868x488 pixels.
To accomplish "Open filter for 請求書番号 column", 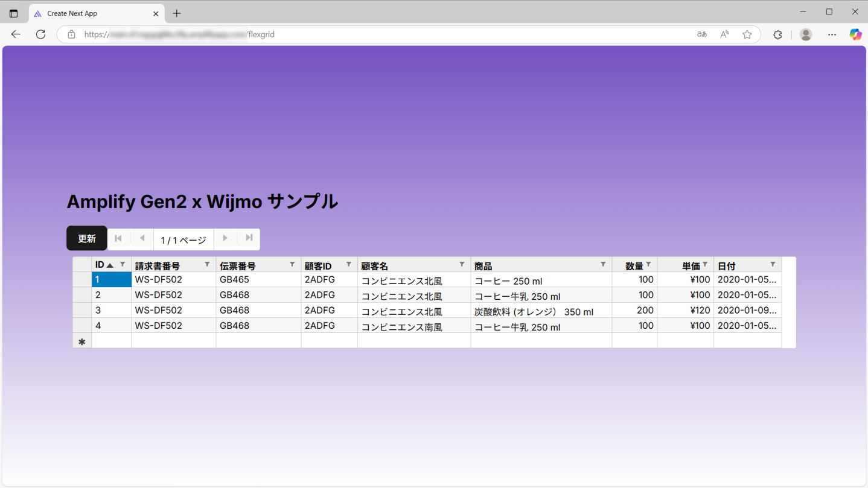I will pos(207,265).
